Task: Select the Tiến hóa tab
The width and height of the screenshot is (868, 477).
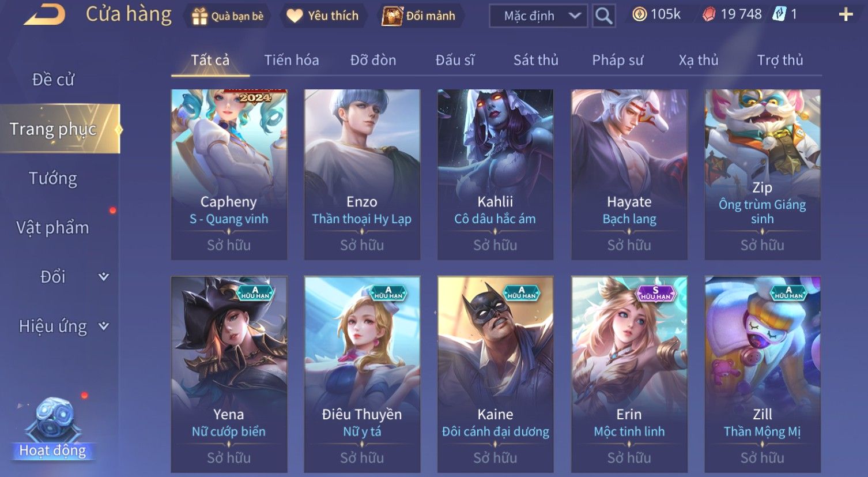Action: tap(292, 60)
